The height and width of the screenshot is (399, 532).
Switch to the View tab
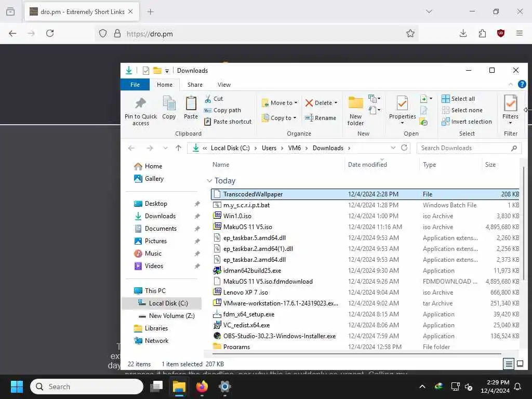224,85
